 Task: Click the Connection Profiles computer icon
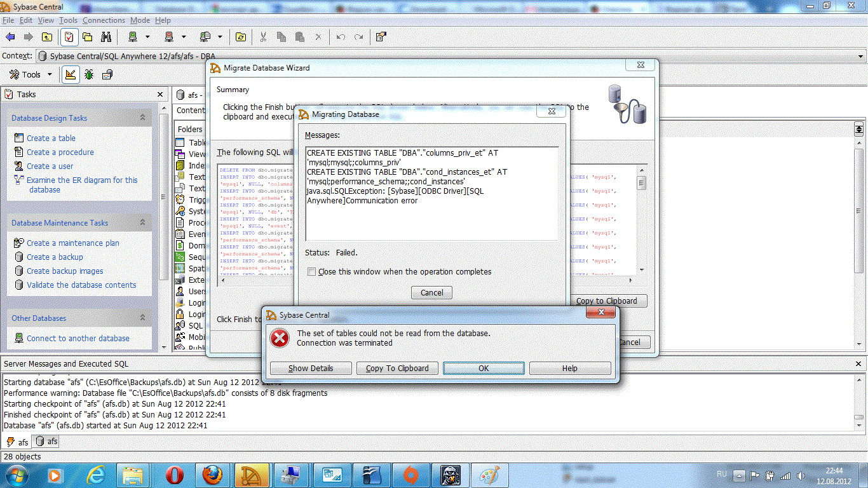point(205,37)
